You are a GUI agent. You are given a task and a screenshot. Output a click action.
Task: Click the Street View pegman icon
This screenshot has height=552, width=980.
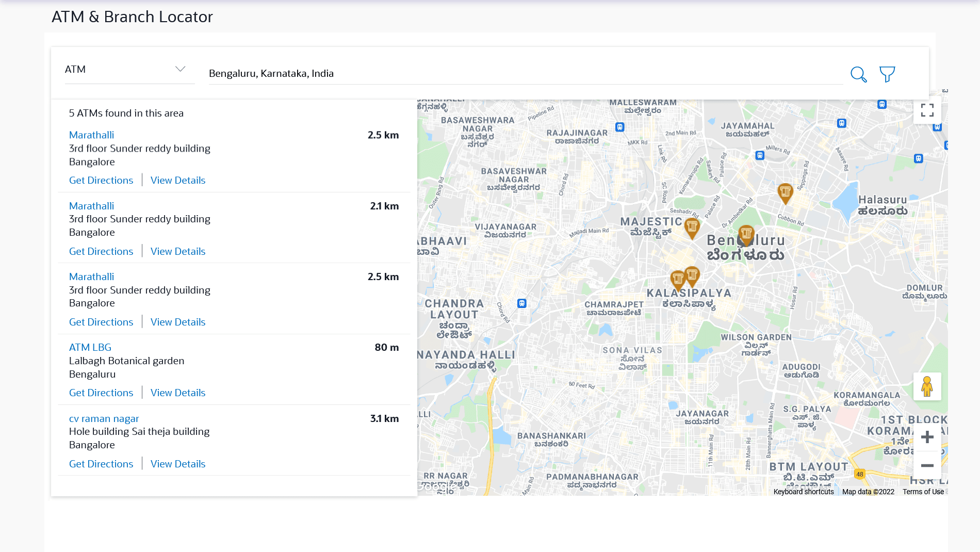(927, 386)
